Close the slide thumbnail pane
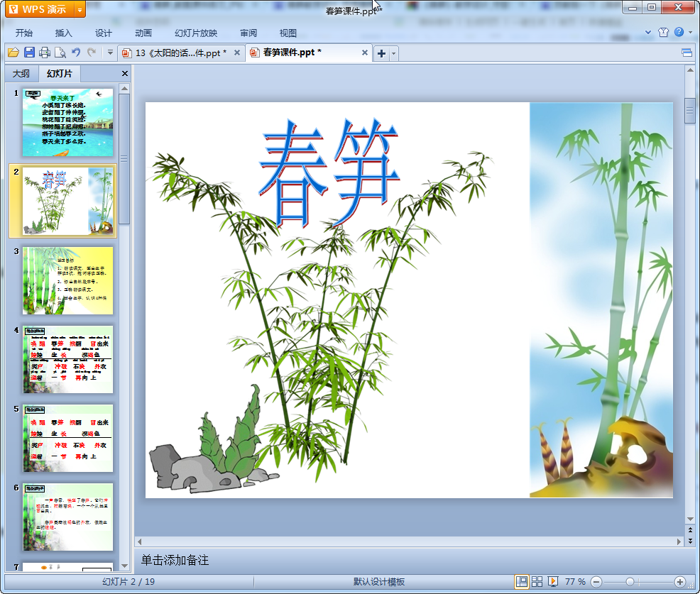Image resolution: width=700 pixels, height=594 pixels. click(125, 74)
